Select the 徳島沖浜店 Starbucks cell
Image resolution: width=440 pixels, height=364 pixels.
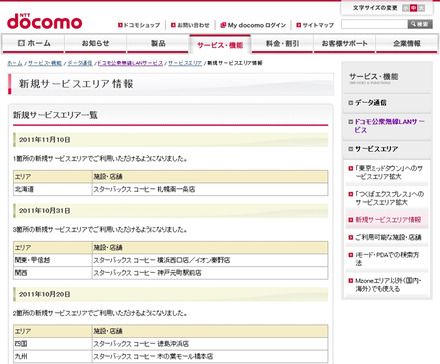[x=210, y=344]
